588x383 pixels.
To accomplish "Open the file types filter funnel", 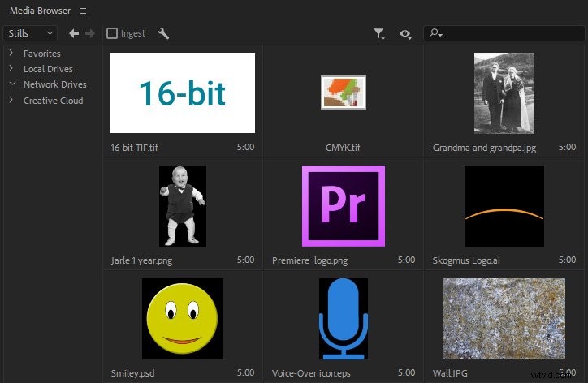I will coord(379,34).
